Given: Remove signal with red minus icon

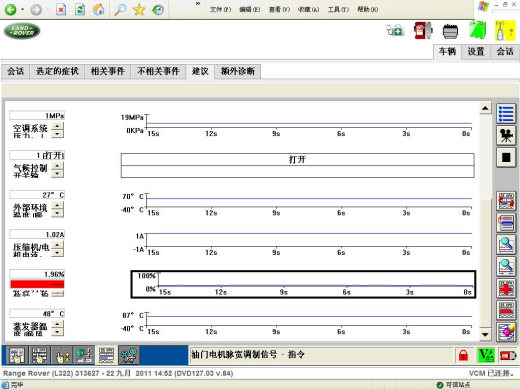Looking at the screenshot, I should pos(506,310).
